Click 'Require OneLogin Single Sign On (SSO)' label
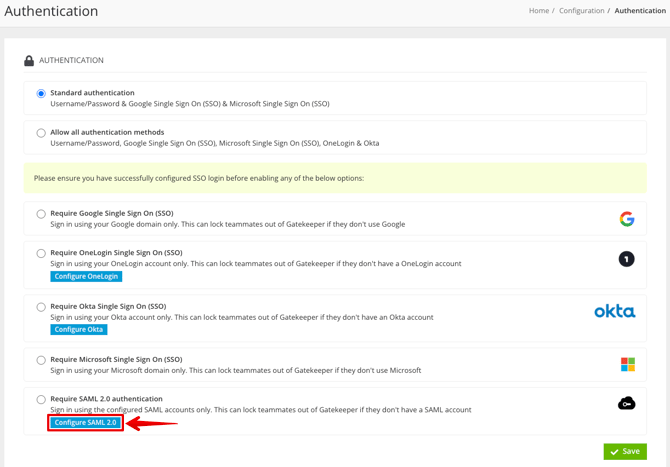The width and height of the screenshot is (670, 467). (116, 253)
